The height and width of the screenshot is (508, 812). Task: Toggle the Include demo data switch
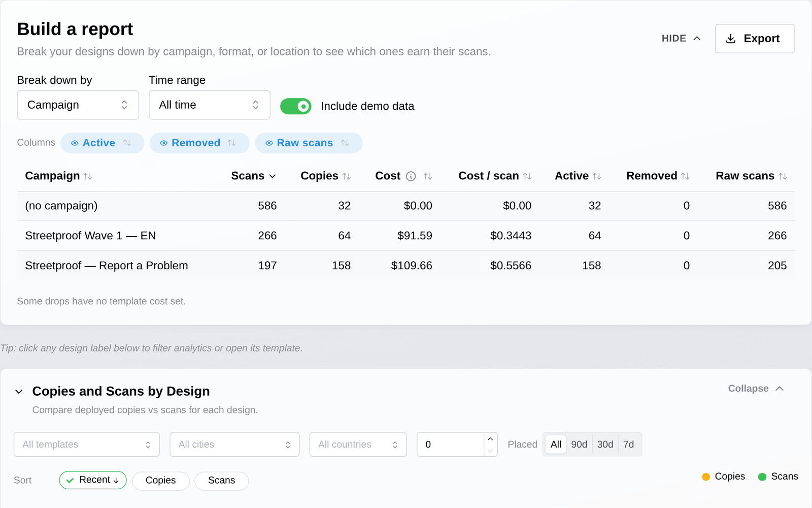click(296, 106)
